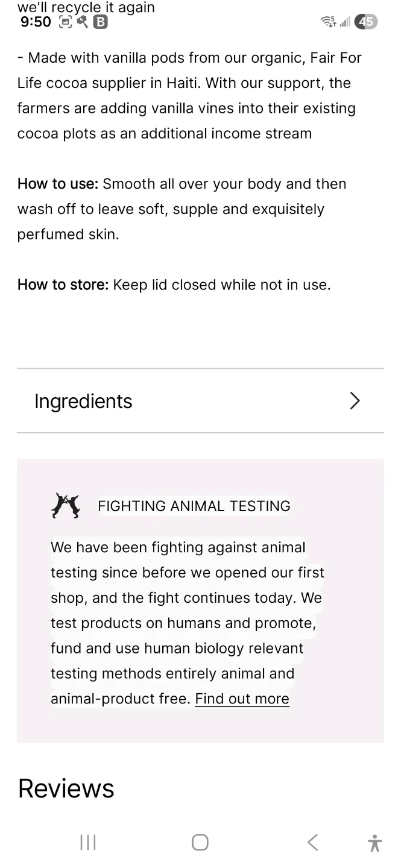Viewport: 401px width, 868px height.
Task: Tap the screenshot capture status icon
Action: pyautogui.click(x=65, y=22)
